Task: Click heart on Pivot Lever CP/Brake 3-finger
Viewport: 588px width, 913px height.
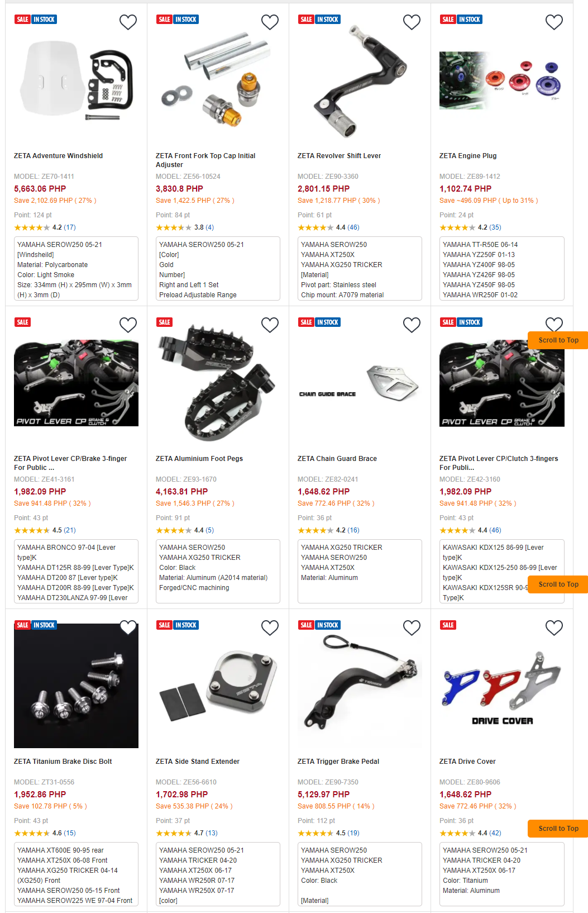Action: point(128,325)
